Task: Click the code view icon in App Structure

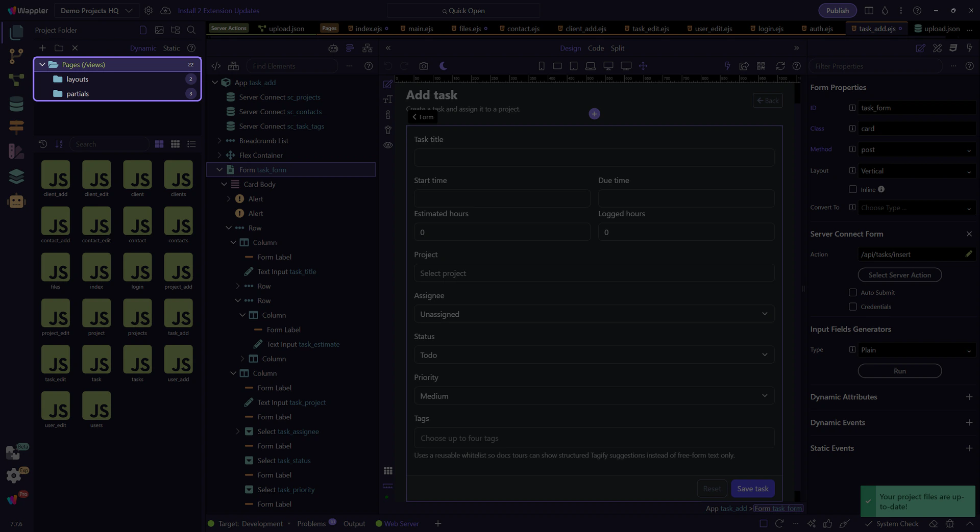Action: 216,66
